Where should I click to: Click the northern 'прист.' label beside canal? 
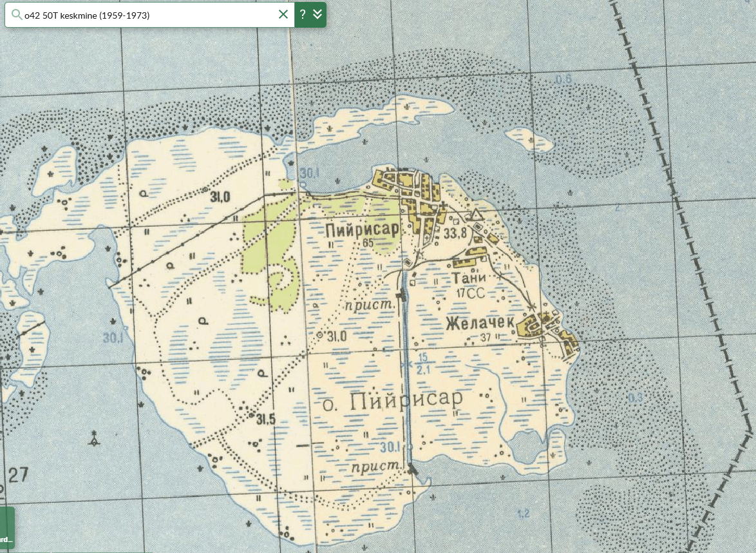(x=370, y=305)
